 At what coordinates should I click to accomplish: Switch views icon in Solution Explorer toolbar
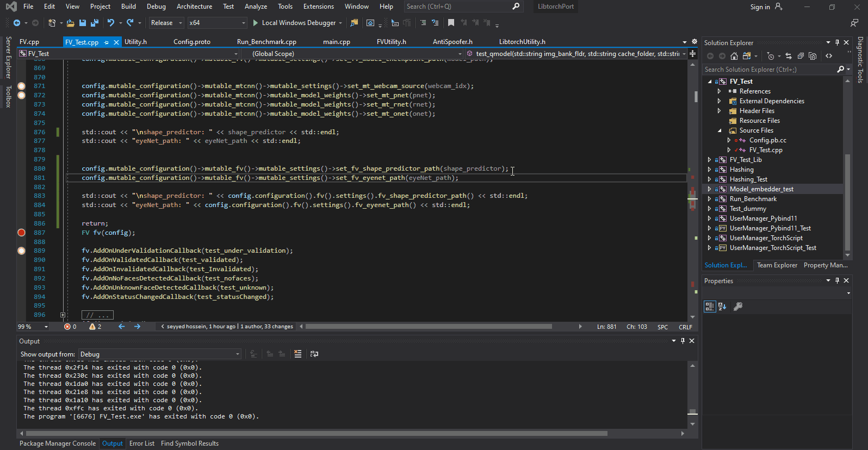(747, 56)
